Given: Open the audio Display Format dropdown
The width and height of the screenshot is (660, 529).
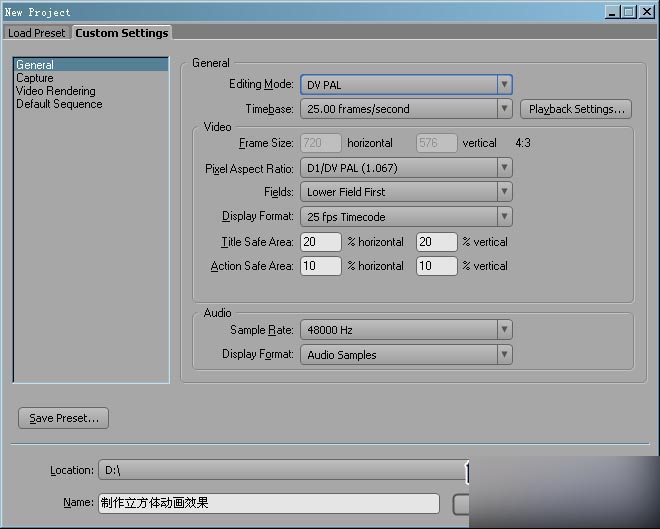Looking at the screenshot, I should [406, 354].
